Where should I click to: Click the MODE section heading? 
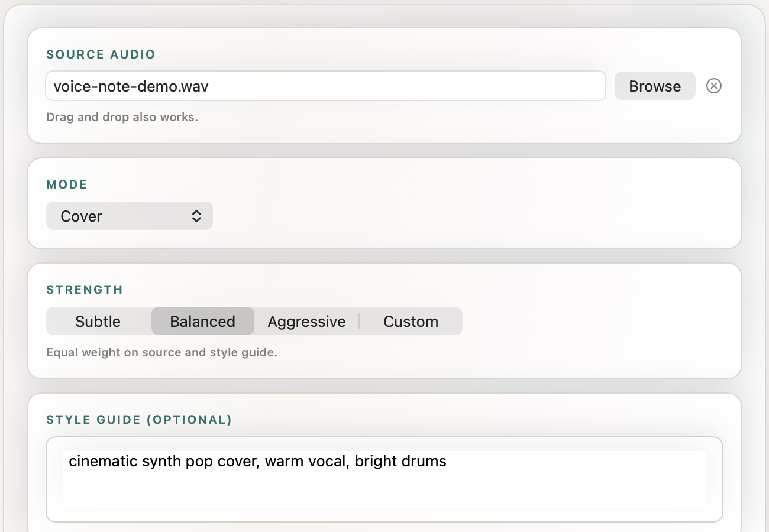pos(67,184)
